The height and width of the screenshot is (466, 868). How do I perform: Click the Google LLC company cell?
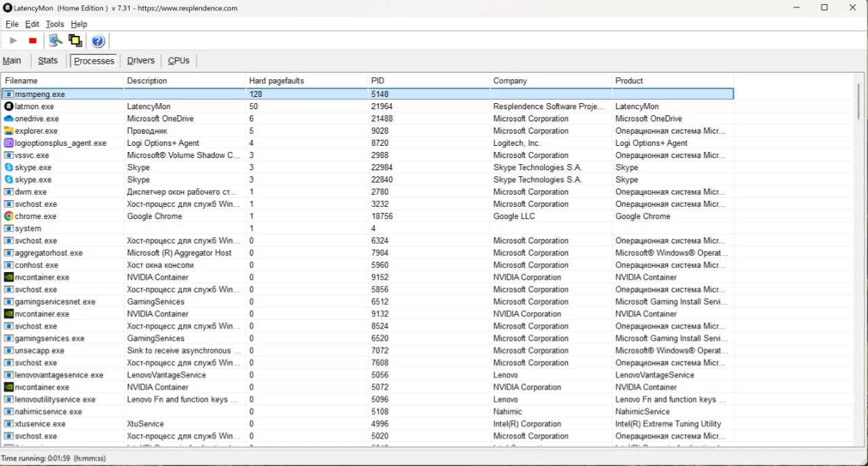tap(514, 216)
